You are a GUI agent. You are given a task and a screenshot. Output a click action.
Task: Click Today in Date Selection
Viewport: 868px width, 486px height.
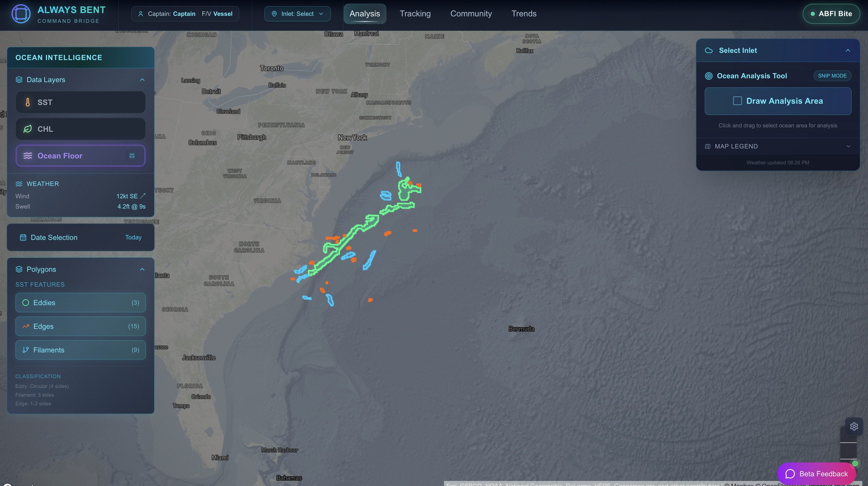point(133,238)
